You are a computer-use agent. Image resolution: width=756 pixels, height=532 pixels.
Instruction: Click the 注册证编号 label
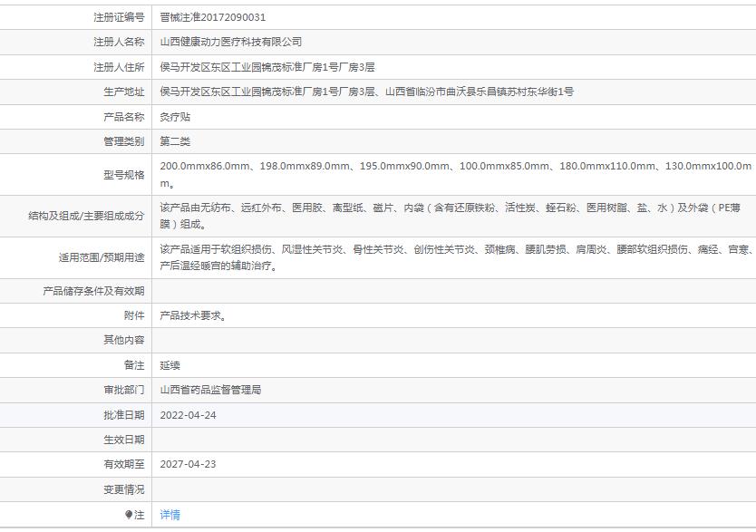tap(119, 17)
